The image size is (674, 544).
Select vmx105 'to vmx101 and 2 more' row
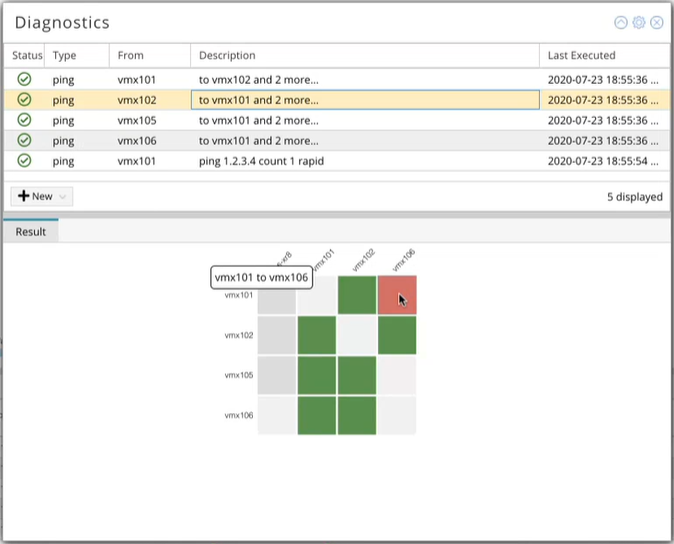coord(260,120)
